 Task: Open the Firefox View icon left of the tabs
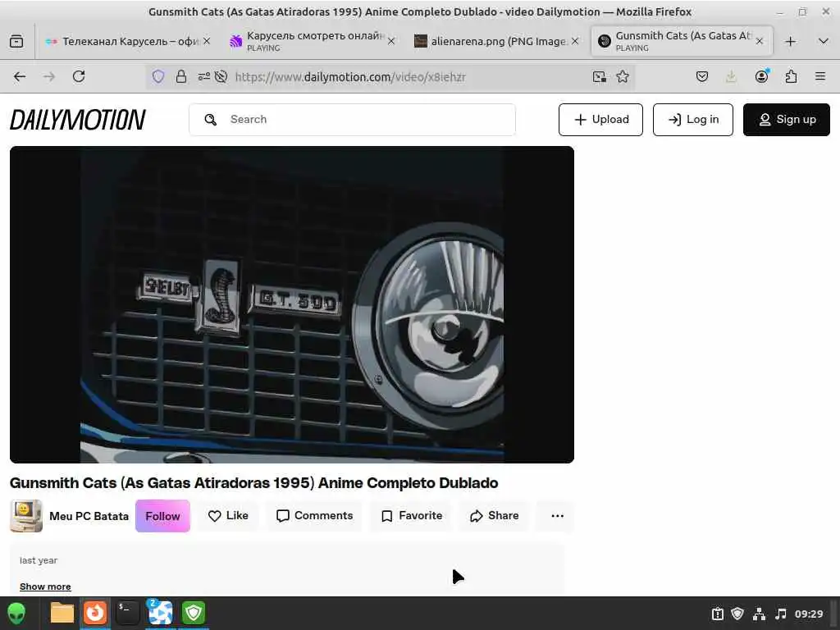(16, 41)
